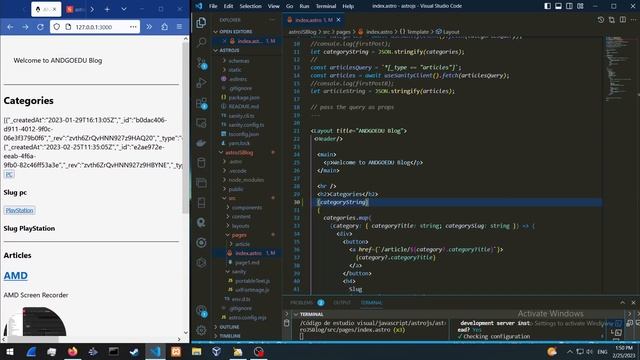
Task: Close the index.astro editor tab
Action: point(338,20)
